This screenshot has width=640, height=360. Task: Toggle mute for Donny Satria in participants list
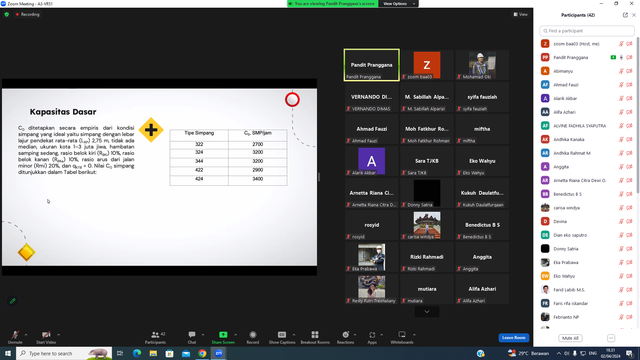[621, 249]
